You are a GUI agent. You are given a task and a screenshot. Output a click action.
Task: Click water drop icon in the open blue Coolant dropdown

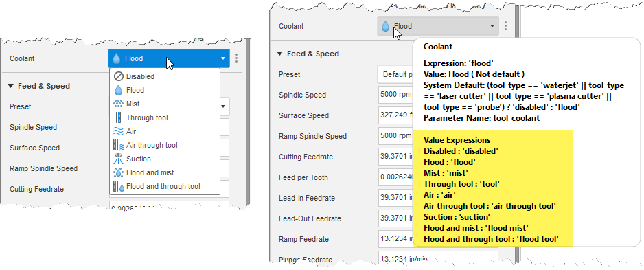pyautogui.click(x=117, y=59)
